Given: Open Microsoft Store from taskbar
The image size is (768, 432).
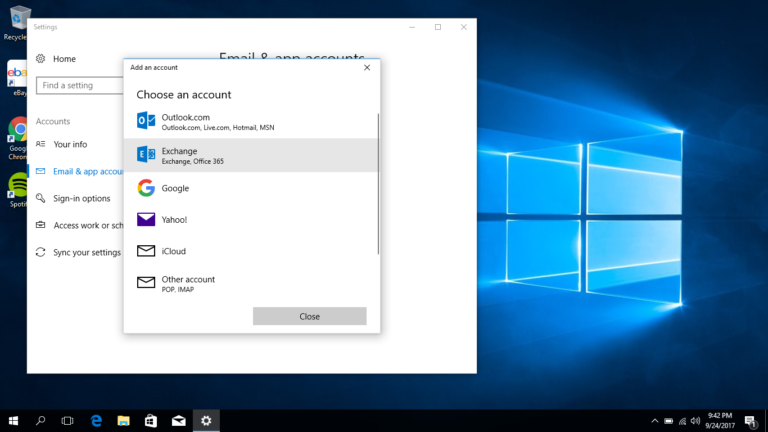Looking at the screenshot, I should [151, 421].
